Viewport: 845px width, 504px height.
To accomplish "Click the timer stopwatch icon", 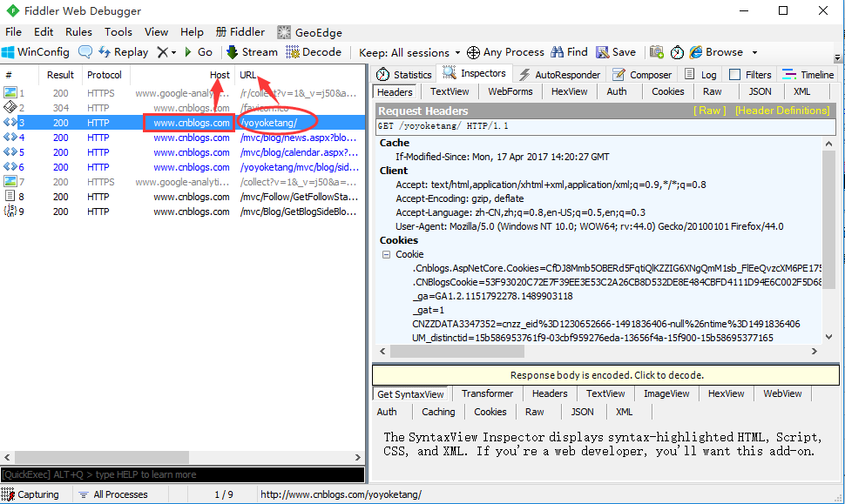I will 677,52.
